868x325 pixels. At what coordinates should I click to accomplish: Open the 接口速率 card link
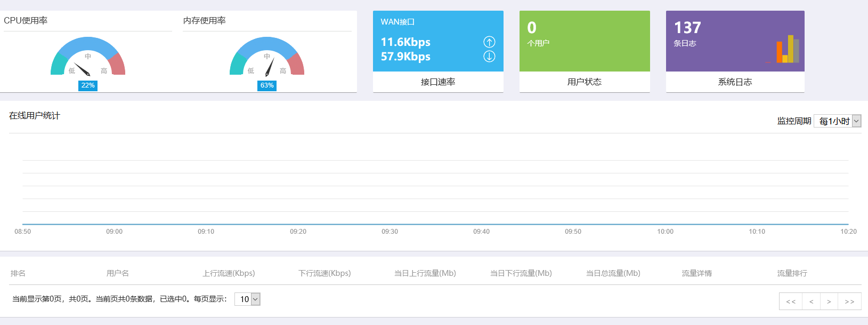[438, 82]
